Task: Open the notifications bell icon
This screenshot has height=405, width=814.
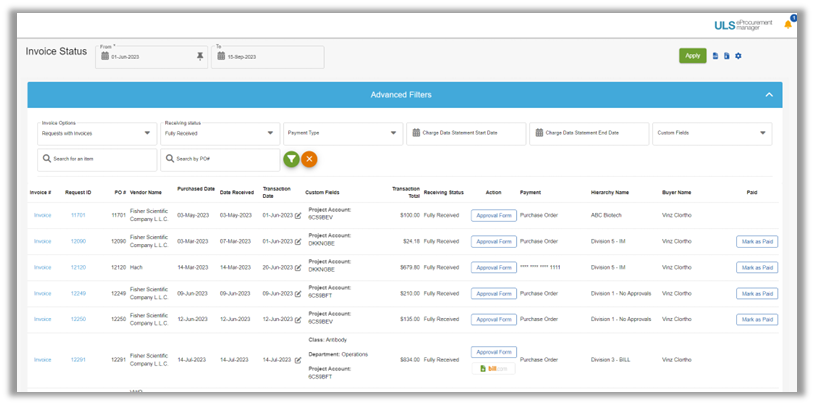Action: [x=788, y=23]
